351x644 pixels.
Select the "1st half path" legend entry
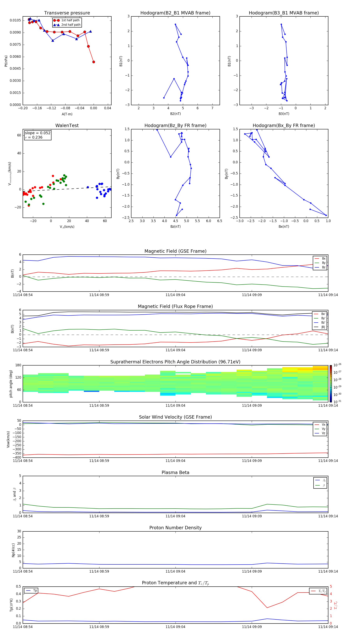(x=66, y=20)
